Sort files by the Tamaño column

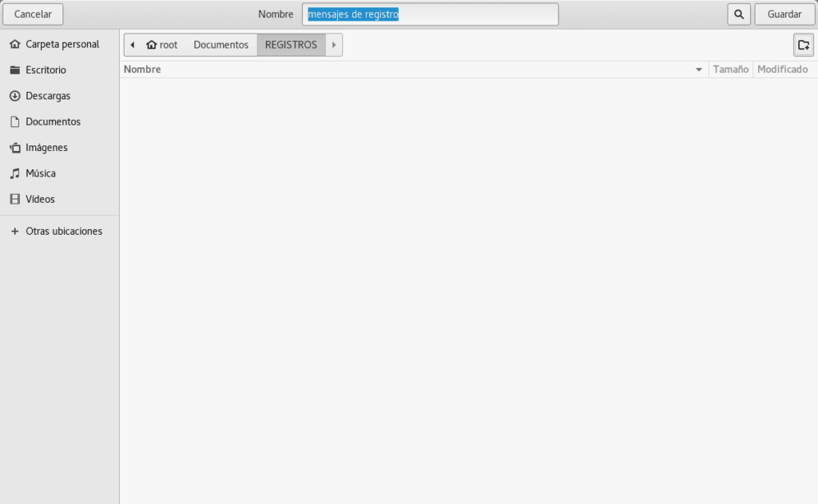click(x=730, y=69)
